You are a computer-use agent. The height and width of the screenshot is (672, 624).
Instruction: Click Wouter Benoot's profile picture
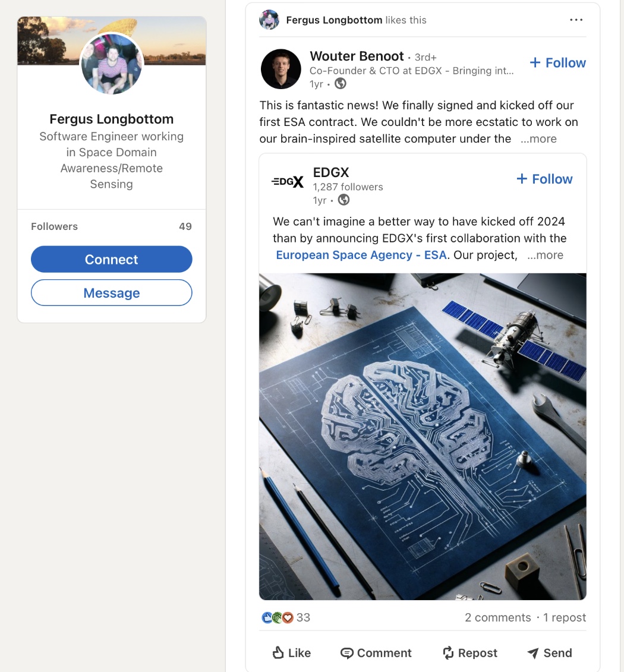281,69
